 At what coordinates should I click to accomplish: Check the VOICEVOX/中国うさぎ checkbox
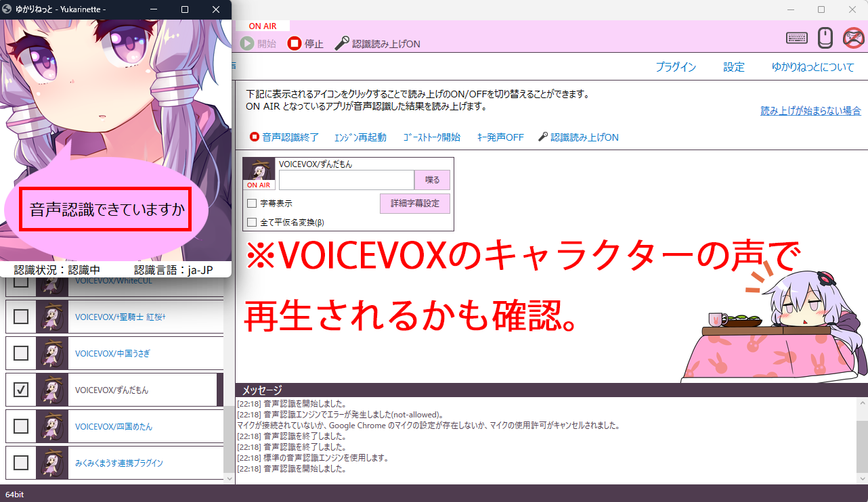[x=21, y=352]
